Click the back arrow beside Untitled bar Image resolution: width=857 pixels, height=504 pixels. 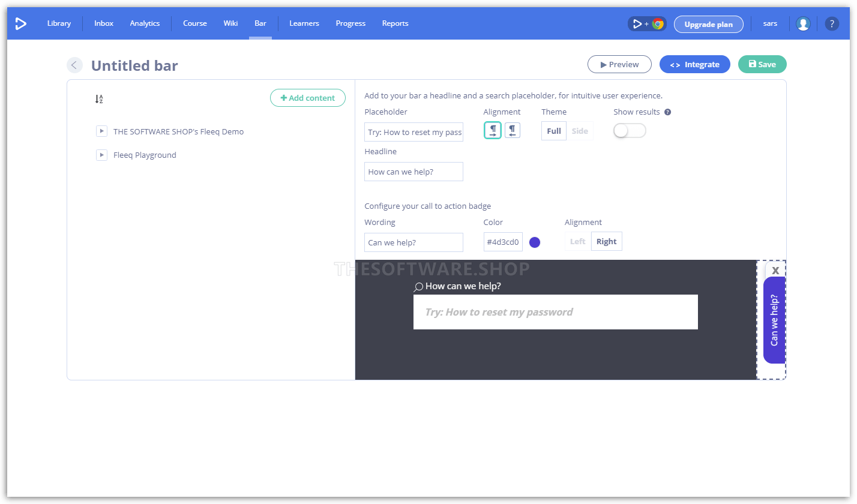(74, 65)
